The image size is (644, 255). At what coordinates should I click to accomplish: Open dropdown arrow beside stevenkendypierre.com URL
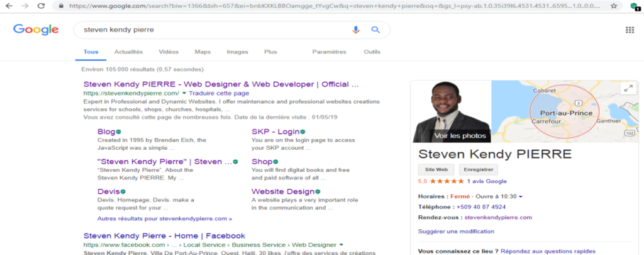(x=184, y=93)
